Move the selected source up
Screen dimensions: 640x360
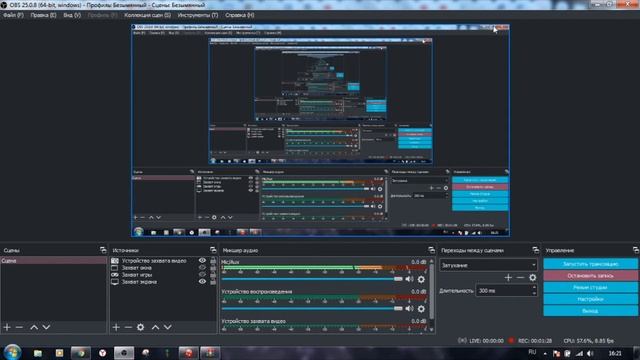pyautogui.click(x=156, y=327)
